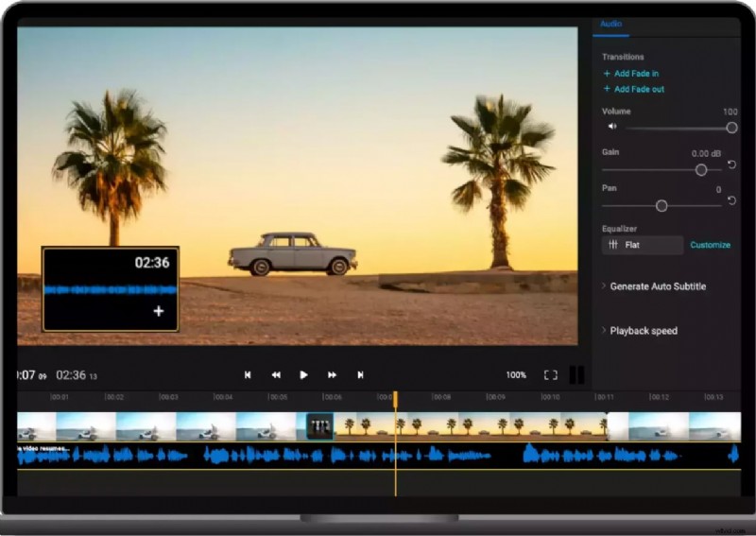Click the rewind button
The height and width of the screenshot is (536, 756).
tap(276, 375)
